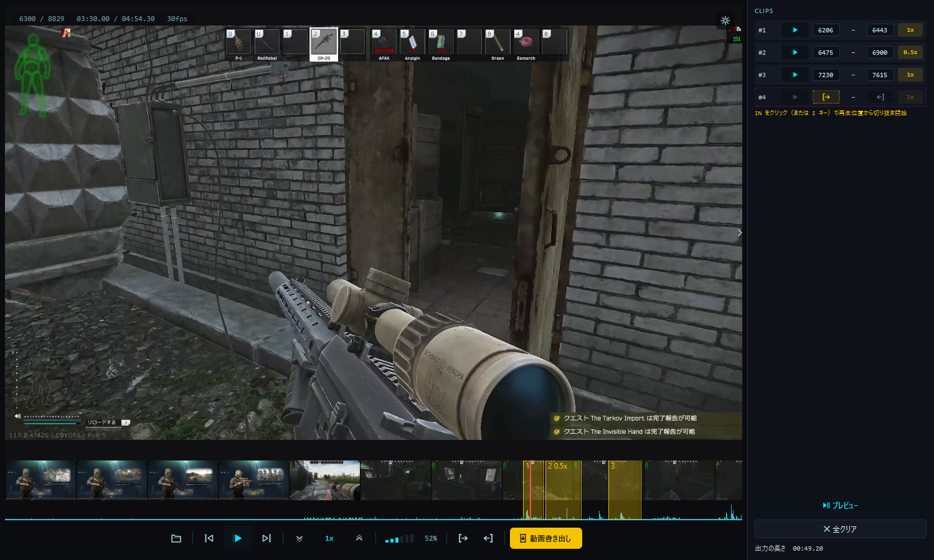
Task: Click the frame counter 6300 / 8829
Action: pos(42,19)
